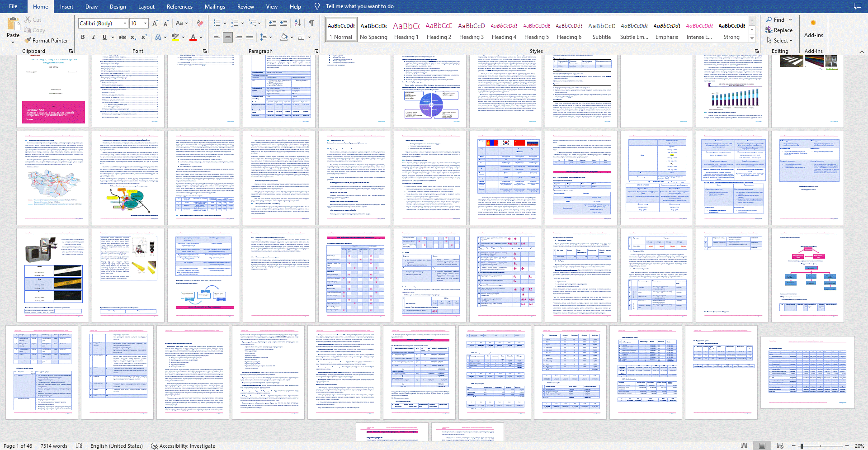Adjust the zoom slider handle

801,446
